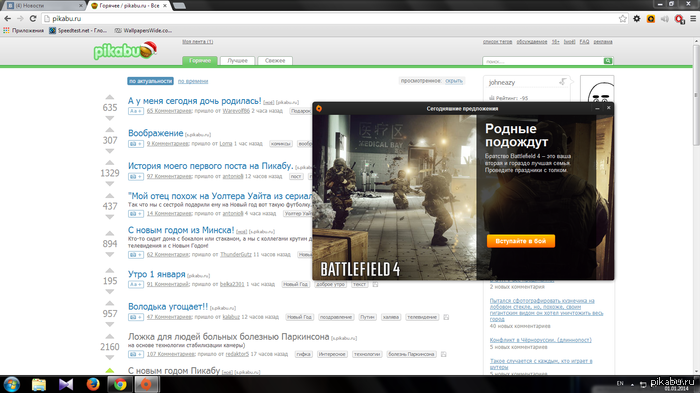Reload the pikabu.ru page

click(33, 19)
